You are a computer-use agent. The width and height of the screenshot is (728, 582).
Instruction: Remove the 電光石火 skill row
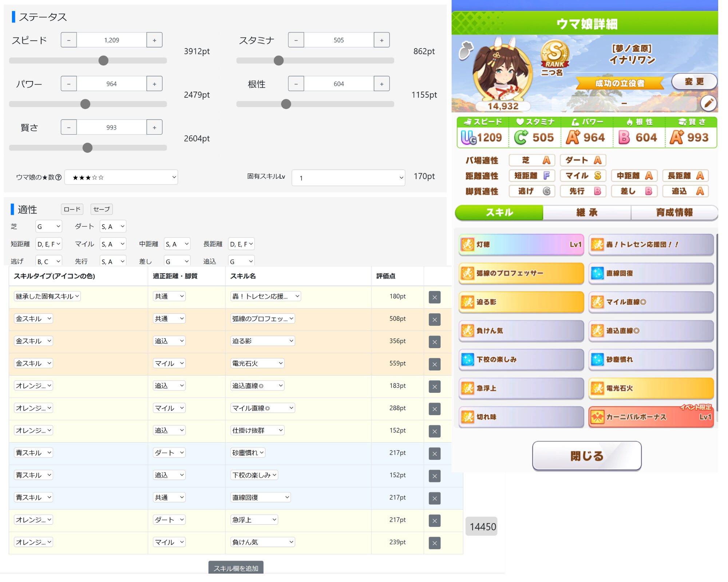[434, 364]
